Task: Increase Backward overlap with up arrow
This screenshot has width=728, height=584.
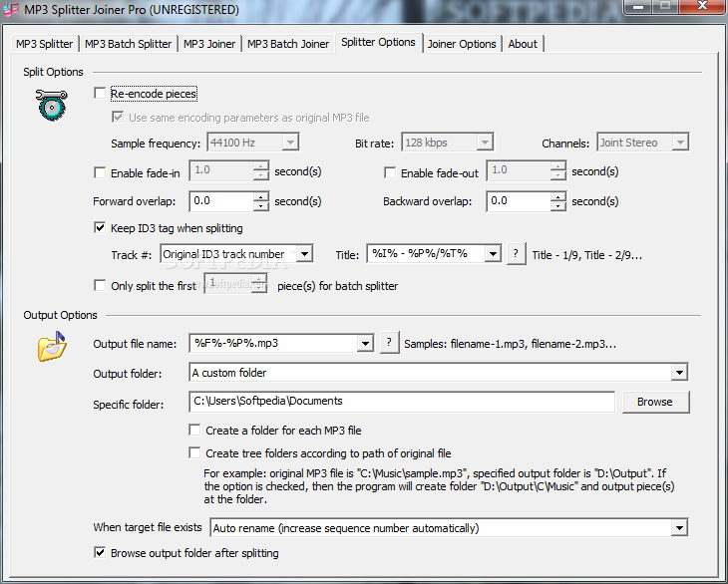Action: pyautogui.click(x=558, y=196)
